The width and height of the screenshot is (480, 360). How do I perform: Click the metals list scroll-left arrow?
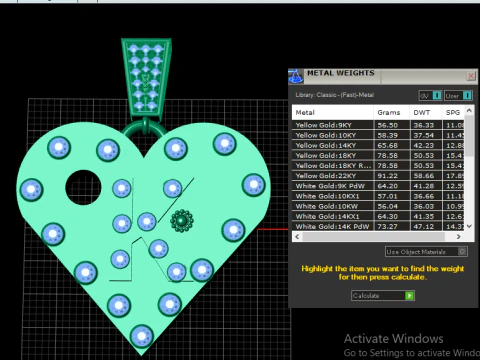pyautogui.click(x=297, y=237)
